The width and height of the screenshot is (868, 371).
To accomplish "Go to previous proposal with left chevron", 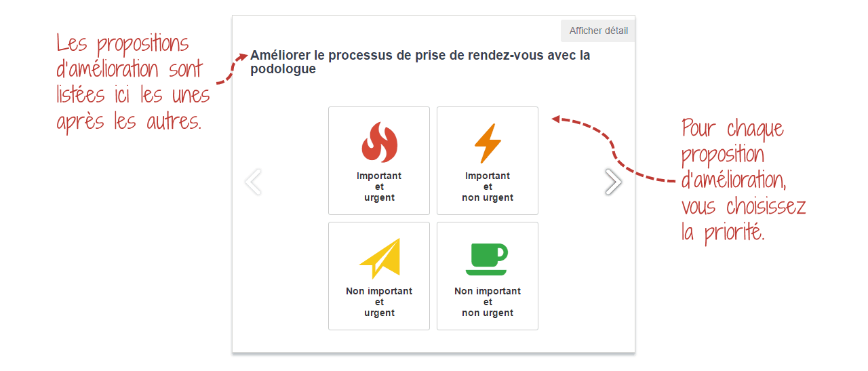I will tap(253, 182).
